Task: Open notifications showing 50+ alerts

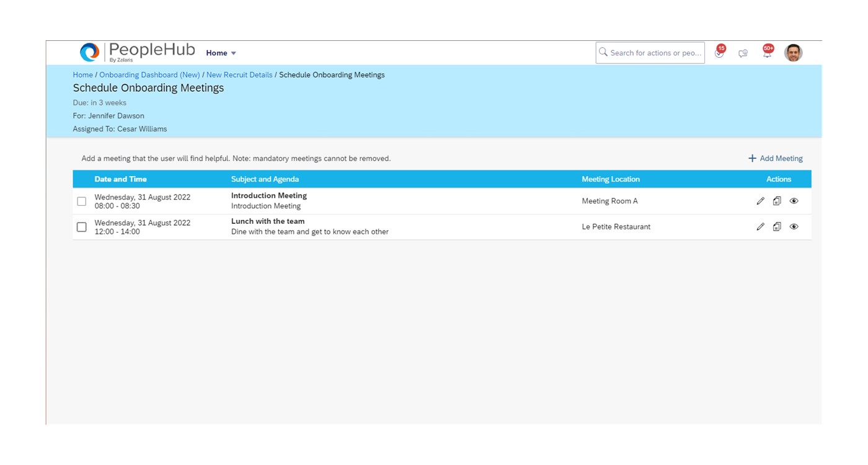Action: 767,53
